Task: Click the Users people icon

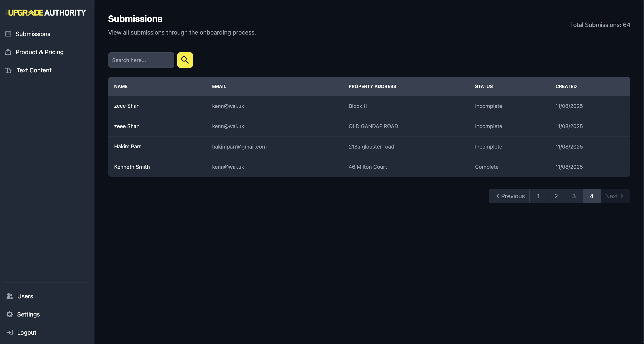Action: [10, 296]
